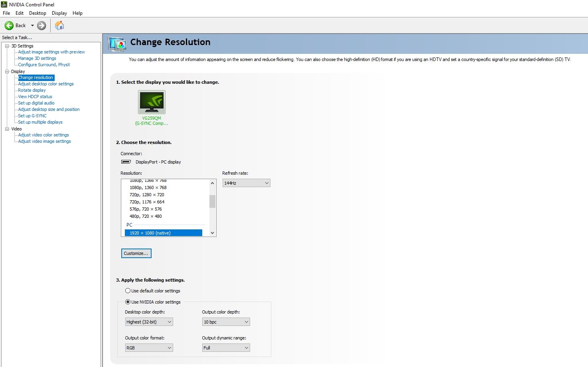Open the Desktop color depth dropdown
Screen dimensions: 588x367
point(149,322)
